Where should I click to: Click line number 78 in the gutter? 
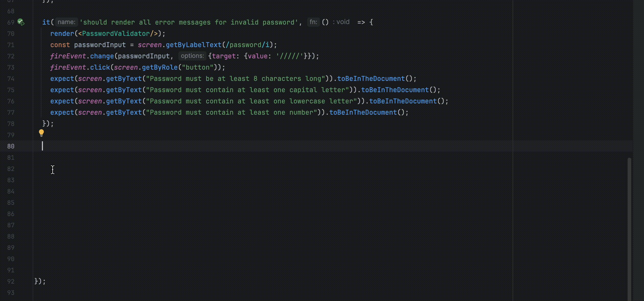[11, 124]
